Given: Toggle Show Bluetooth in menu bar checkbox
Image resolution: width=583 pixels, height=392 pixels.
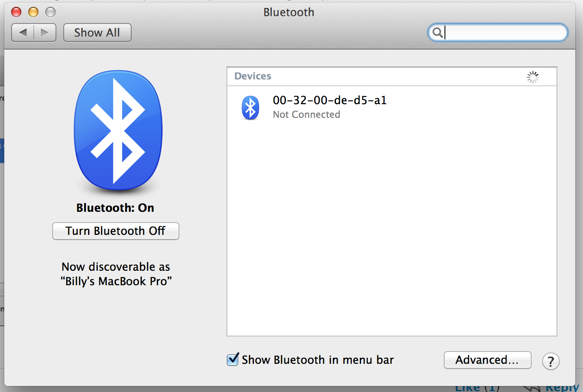Looking at the screenshot, I should pos(233,360).
